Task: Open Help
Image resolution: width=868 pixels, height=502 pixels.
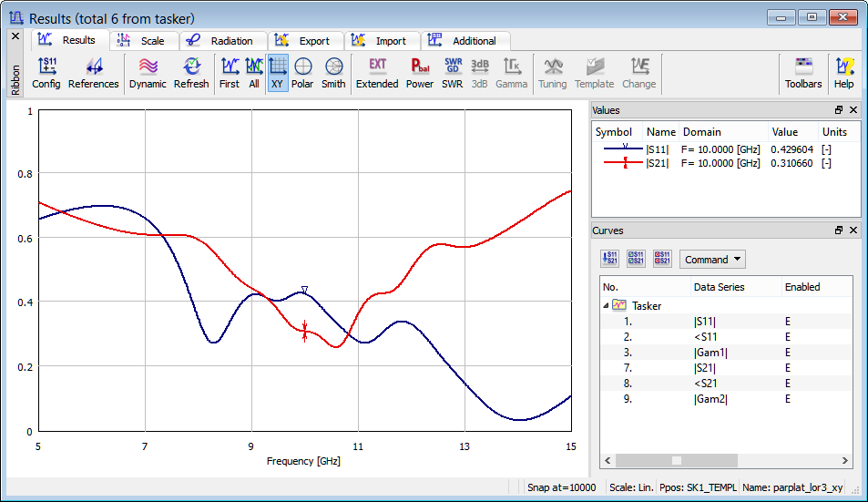Action: tap(843, 73)
